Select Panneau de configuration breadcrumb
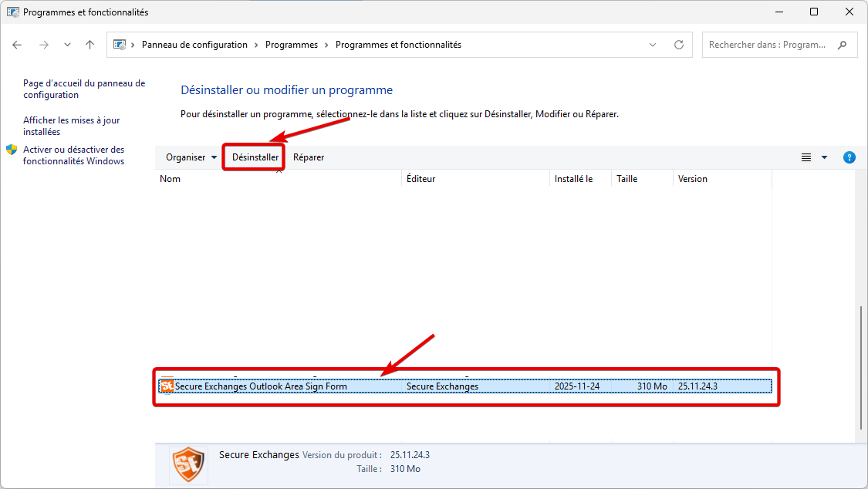This screenshot has height=489, width=868. point(194,45)
